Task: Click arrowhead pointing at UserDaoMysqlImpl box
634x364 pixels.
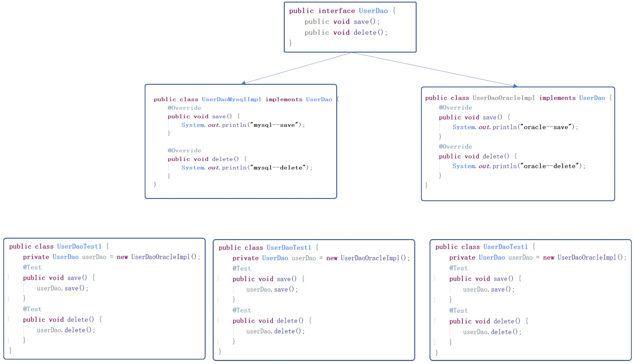Action: [x=243, y=83]
